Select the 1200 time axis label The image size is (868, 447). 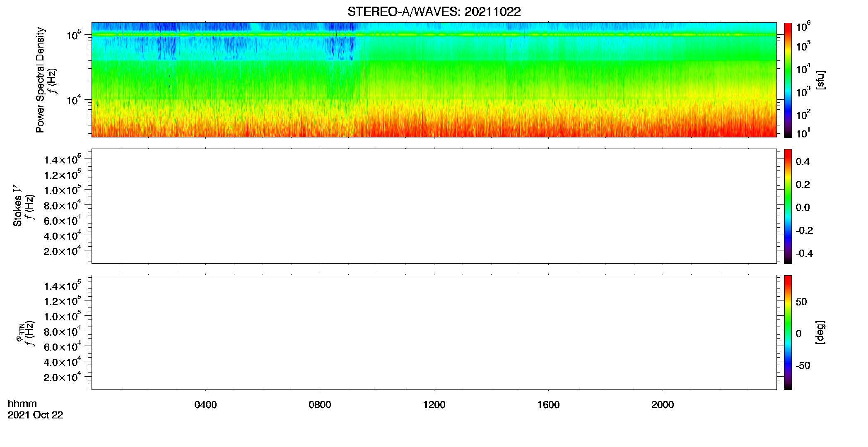click(434, 405)
